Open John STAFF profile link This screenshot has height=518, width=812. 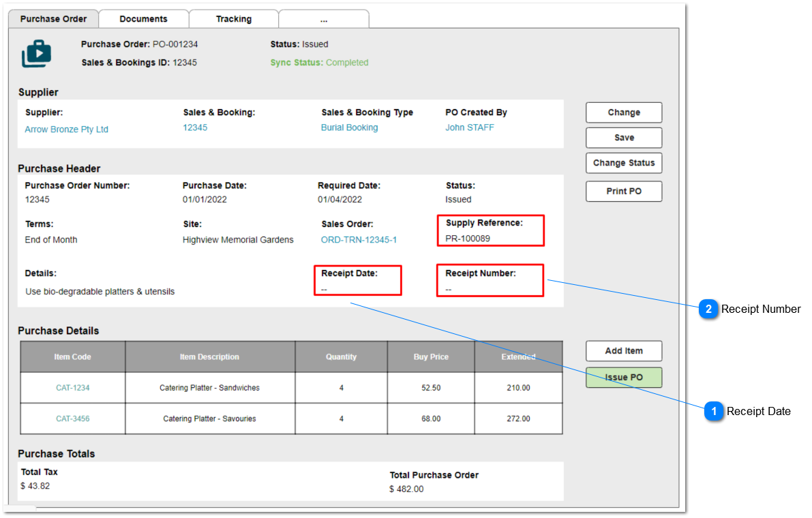coord(470,127)
